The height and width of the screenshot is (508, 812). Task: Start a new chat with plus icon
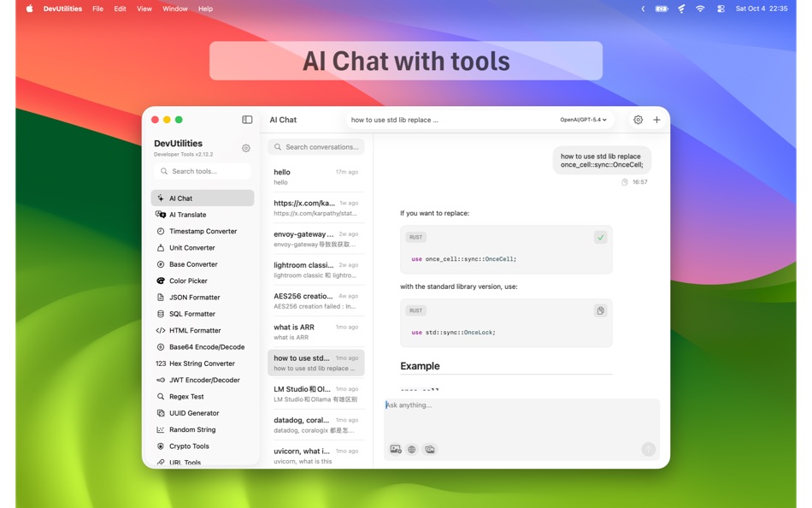click(x=656, y=120)
